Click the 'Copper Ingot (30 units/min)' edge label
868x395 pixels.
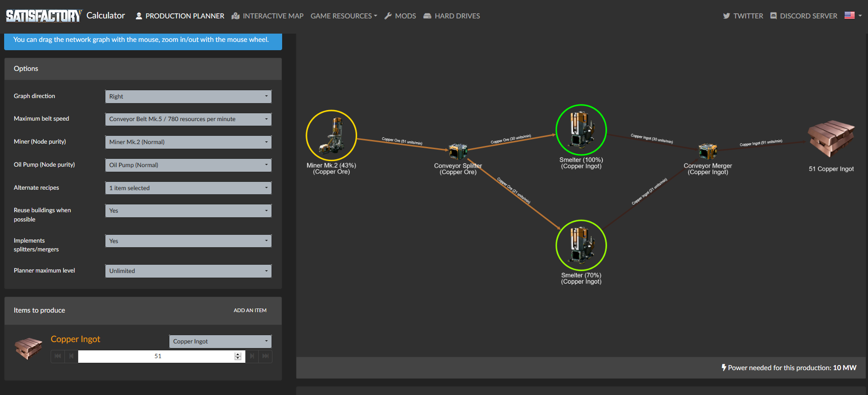pyautogui.click(x=652, y=139)
